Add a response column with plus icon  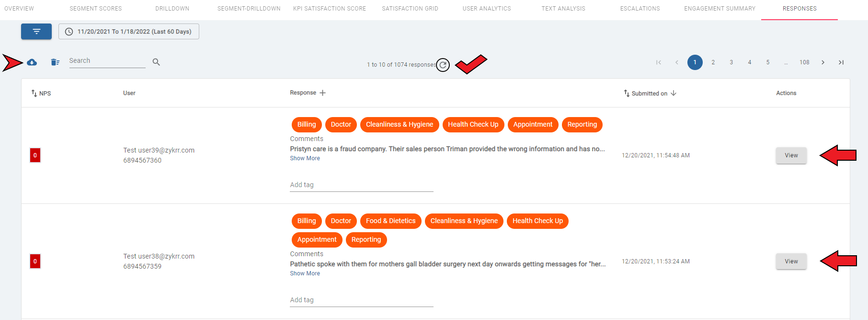(x=323, y=93)
